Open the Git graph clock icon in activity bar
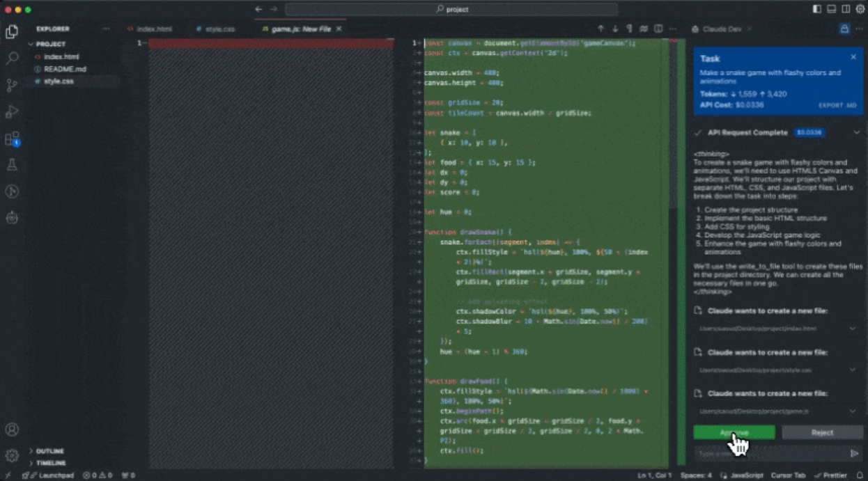868x481 pixels. pos(12,191)
